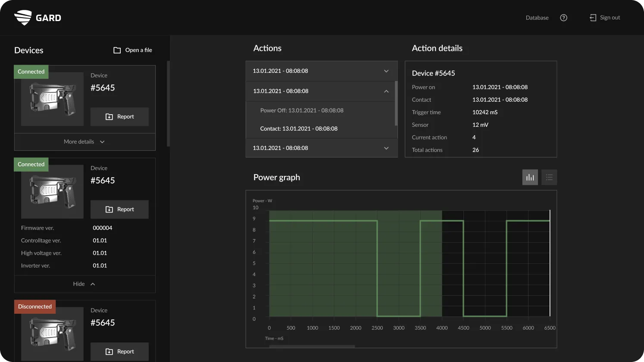Click the Sensor value 12 mV
This screenshot has height=362, width=644.
(480, 125)
